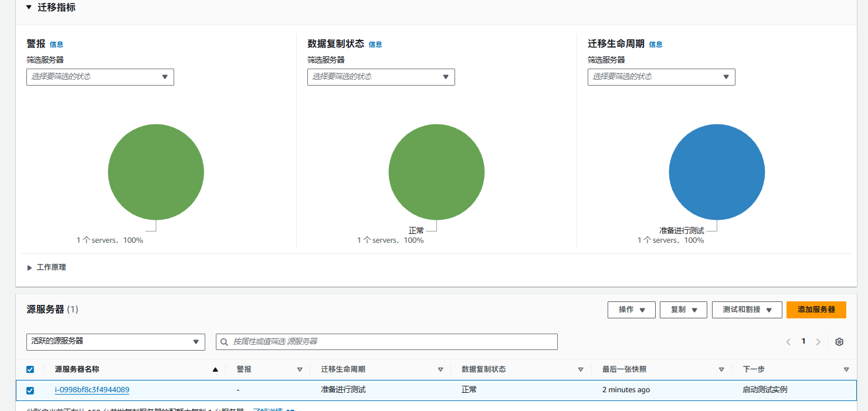Screen dimensions: 868x411
Task: Focus the 源服务器 search filter field
Action: click(x=387, y=342)
